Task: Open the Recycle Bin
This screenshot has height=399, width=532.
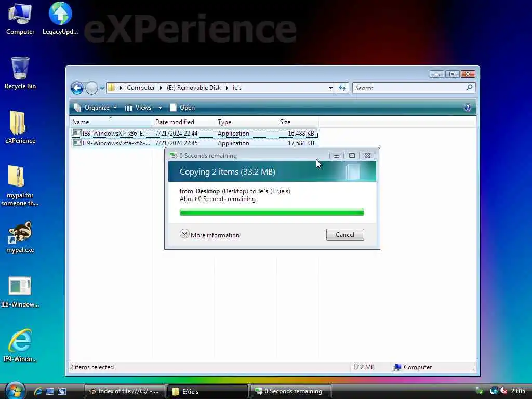Action: tap(20, 73)
